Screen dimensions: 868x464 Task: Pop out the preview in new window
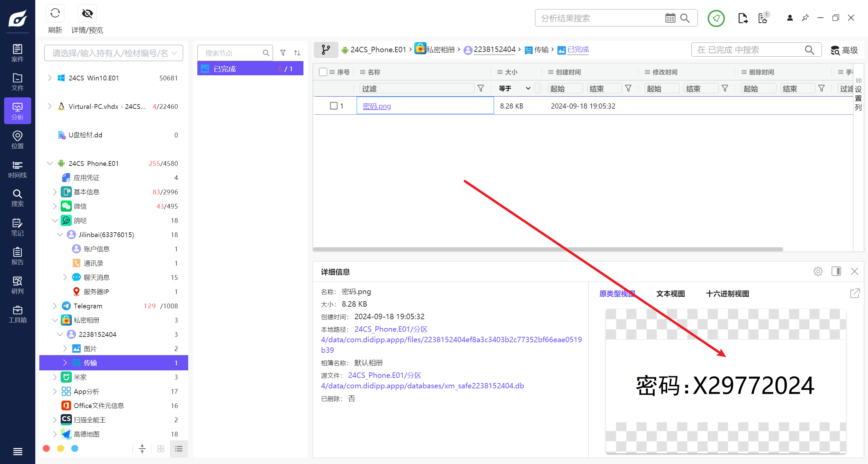click(x=855, y=293)
